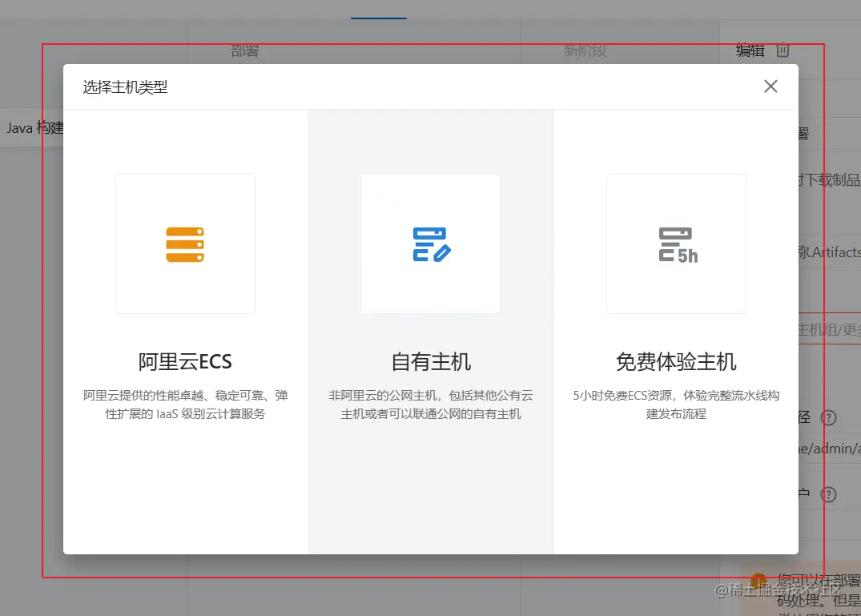Click the 5小时免费ECS资源 description text
The width and height of the screenshot is (861, 616).
click(x=676, y=405)
